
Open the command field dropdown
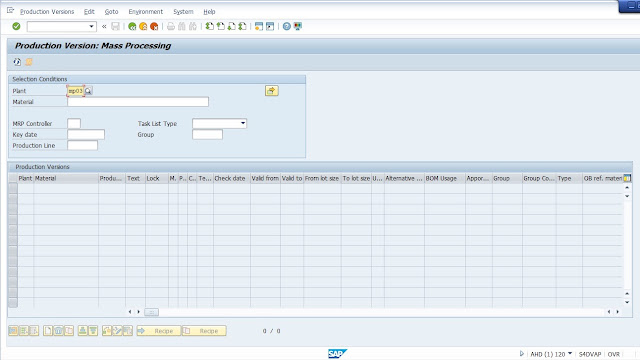coord(91,27)
